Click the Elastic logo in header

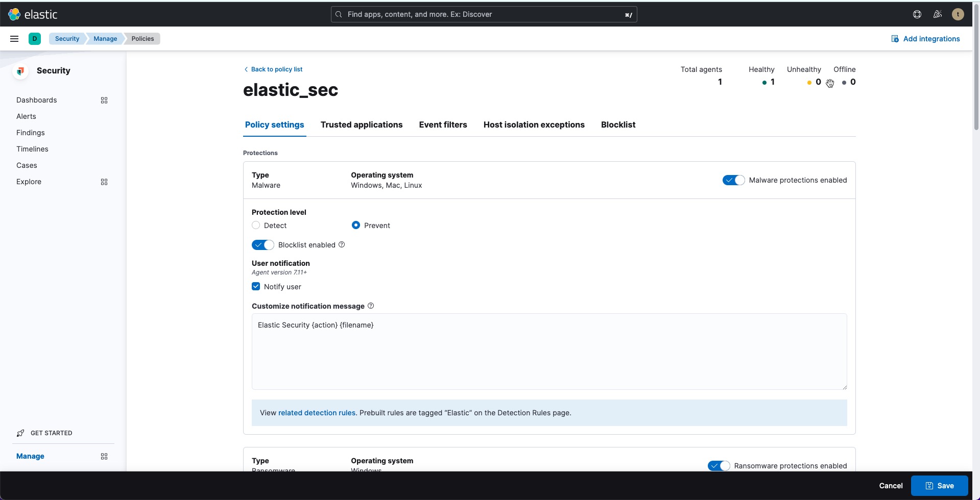click(x=33, y=14)
